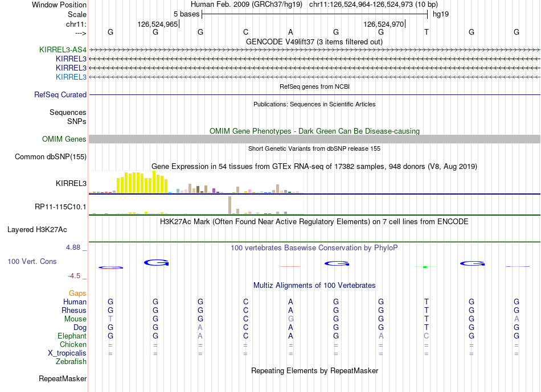Click the T in the Dog alignment row
The image size is (541, 392).
point(427,328)
